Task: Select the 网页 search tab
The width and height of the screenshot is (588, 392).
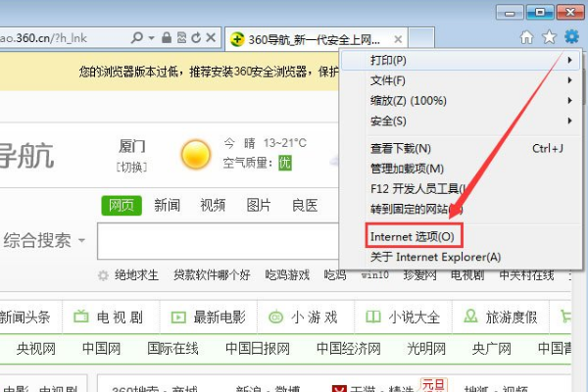Action: point(122,206)
